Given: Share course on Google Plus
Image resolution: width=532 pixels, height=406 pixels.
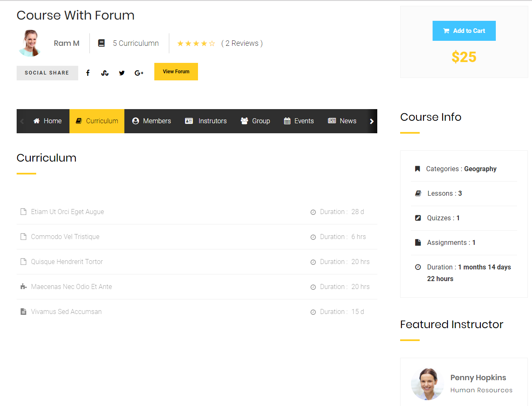Looking at the screenshot, I should (139, 73).
